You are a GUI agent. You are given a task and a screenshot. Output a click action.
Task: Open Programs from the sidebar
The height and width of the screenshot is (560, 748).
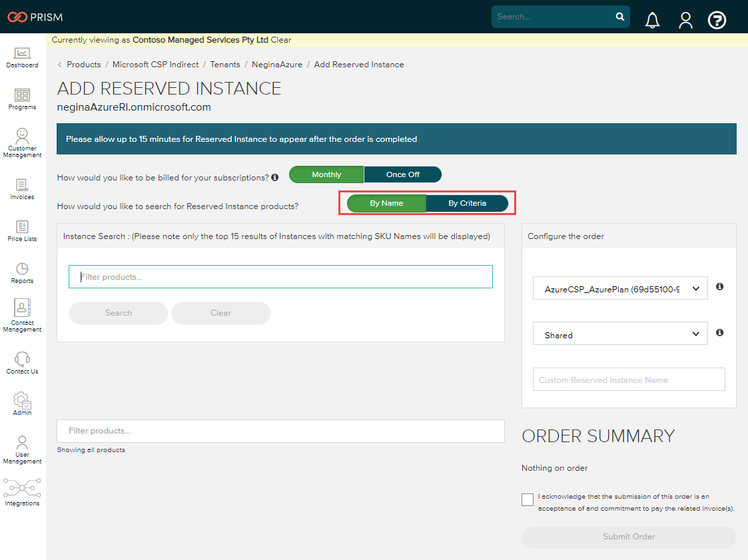pos(22,99)
